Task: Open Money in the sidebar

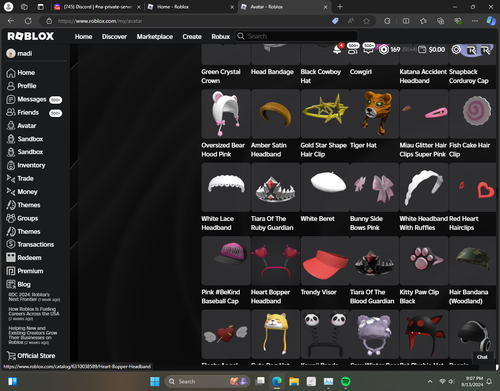Action: [22, 192]
